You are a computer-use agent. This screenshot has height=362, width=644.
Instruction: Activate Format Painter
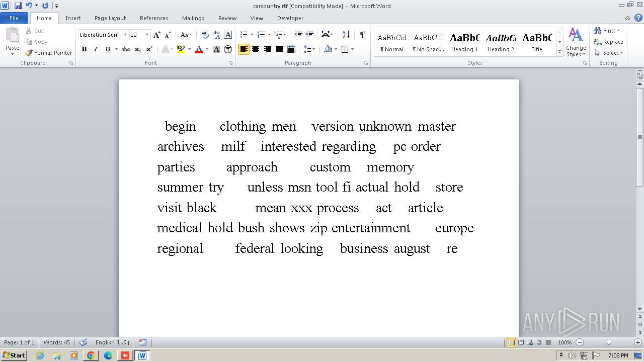point(49,53)
